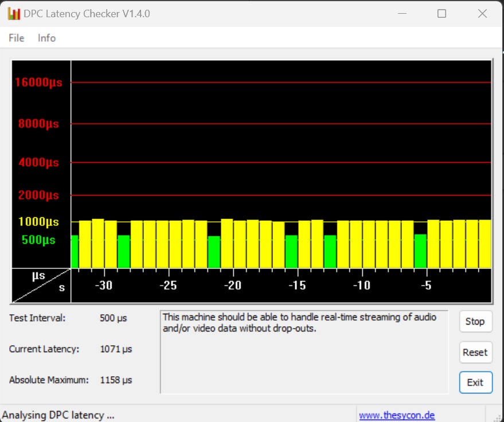Image resolution: width=504 pixels, height=422 pixels.
Task: Click the 1158 µs absolute maximum value
Action: (116, 380)
